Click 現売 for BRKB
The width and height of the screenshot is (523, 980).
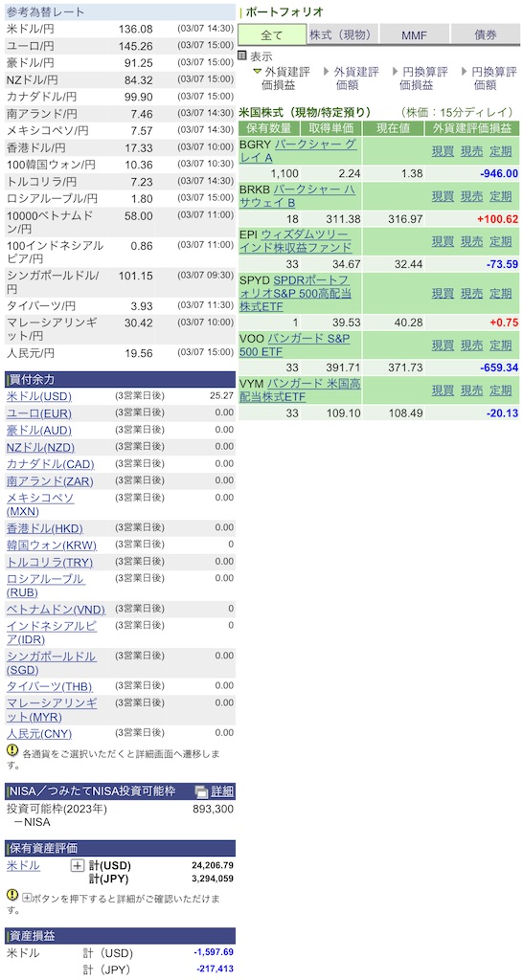coord(471,195)
